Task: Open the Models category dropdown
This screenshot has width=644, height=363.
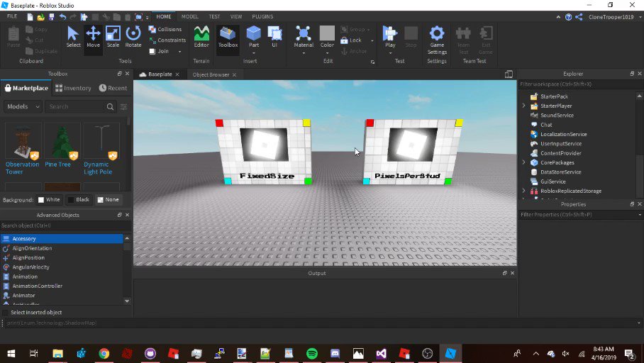Action: pos(23,107)
